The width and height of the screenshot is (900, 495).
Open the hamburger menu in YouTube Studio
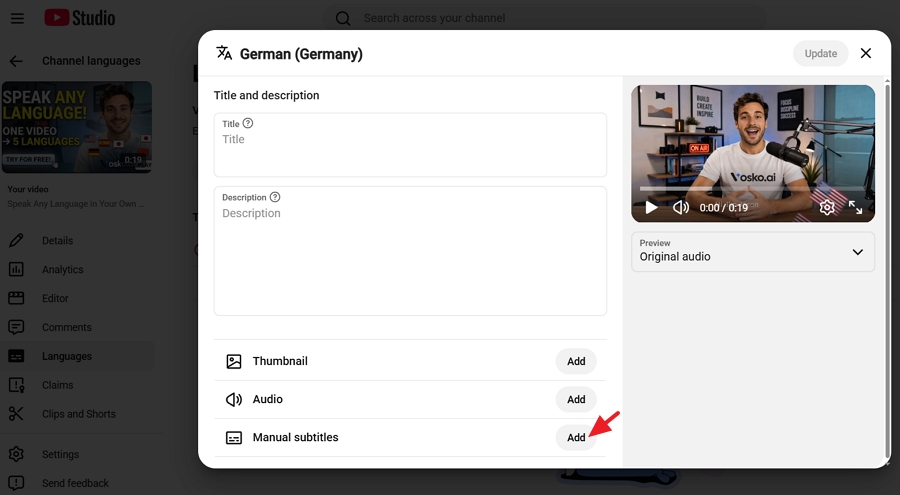[x=17, y=18]
